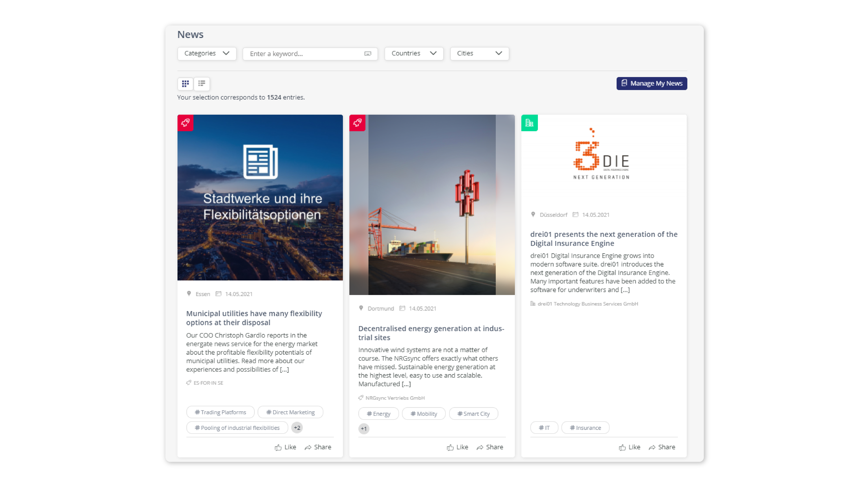Screen dimensions: 868x488
Task: Select the IT tag
Action: click(544, 428)
